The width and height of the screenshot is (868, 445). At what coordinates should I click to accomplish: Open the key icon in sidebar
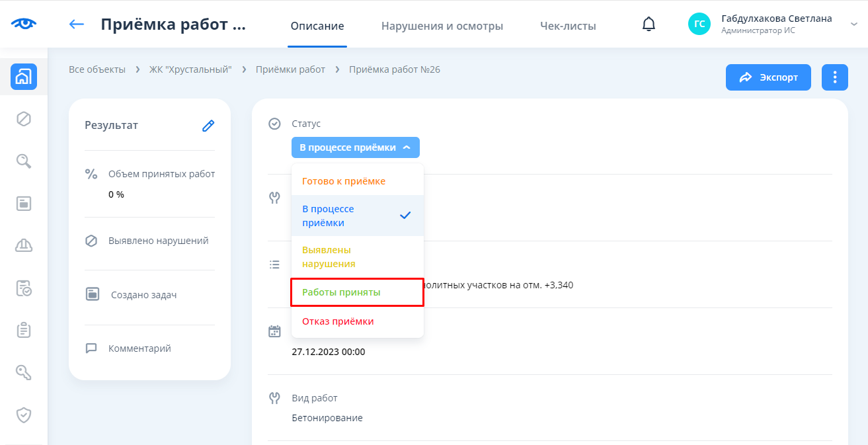point(24,372)
